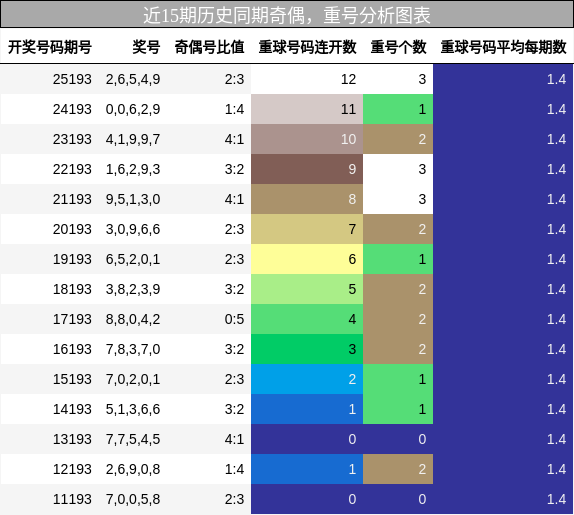Screen dimensions: 574x515
Task: Click the 奇偶号比值 column header
Action: [x=209, y=47]
